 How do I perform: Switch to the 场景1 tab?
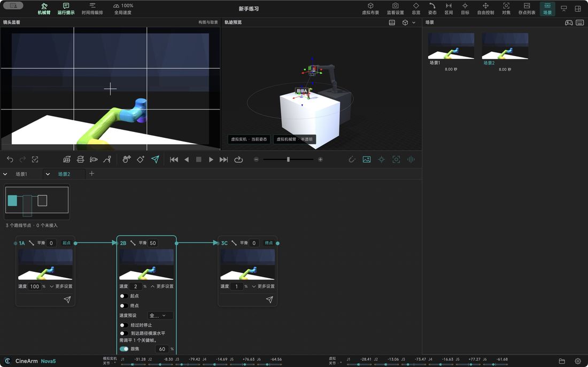(x=21, y=174)
